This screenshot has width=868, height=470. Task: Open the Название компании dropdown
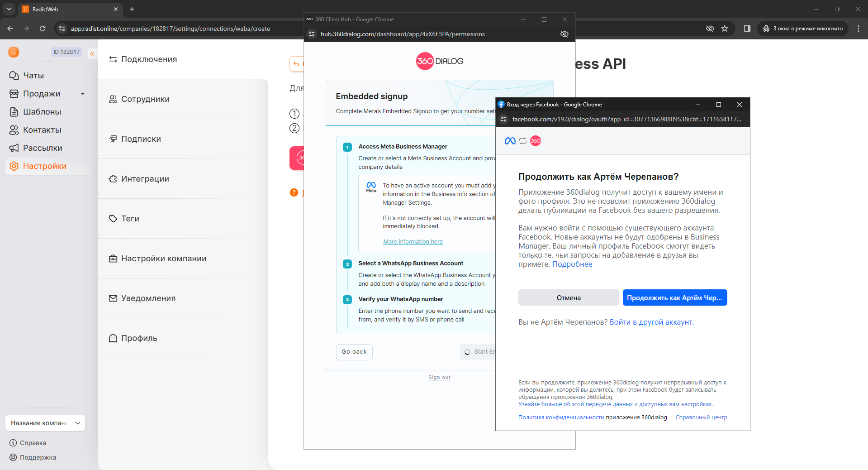coord(45,423)
